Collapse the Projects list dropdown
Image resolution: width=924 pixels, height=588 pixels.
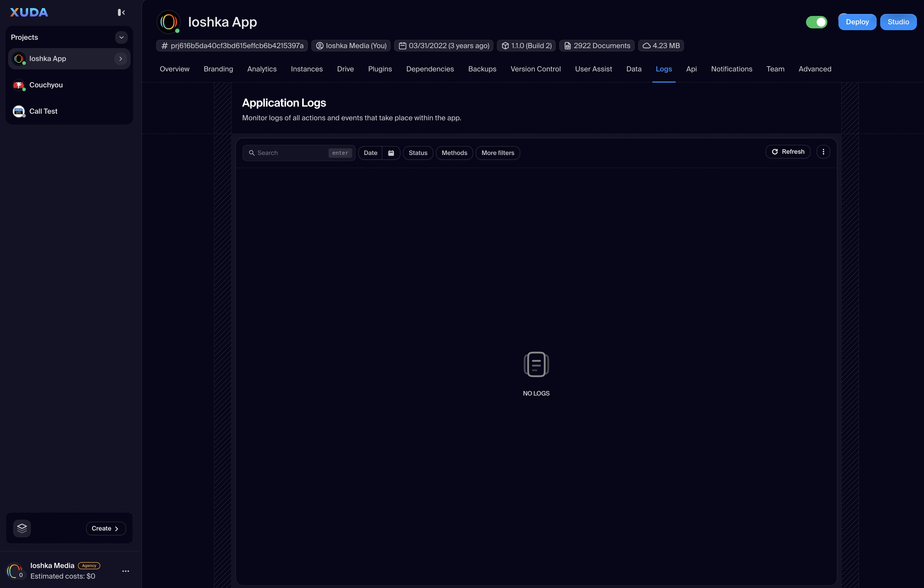pyautogui.click(x=121, y=37)
